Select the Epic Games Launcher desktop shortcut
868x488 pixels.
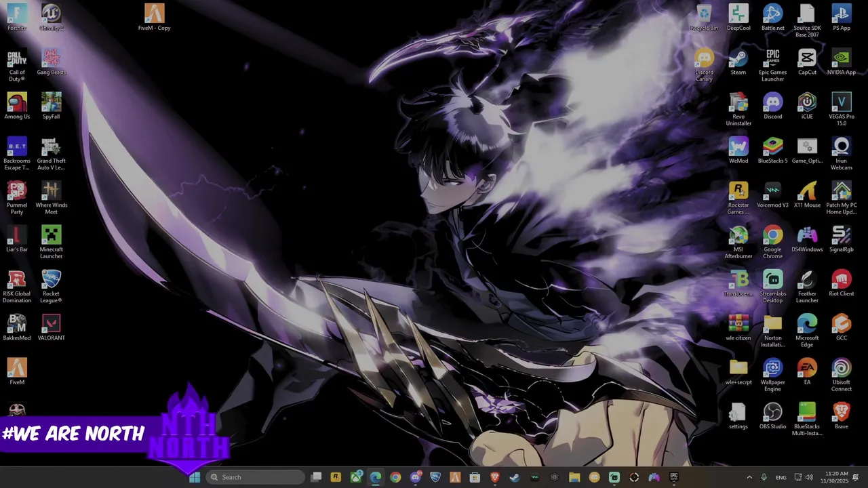click(x=773, y=65)
